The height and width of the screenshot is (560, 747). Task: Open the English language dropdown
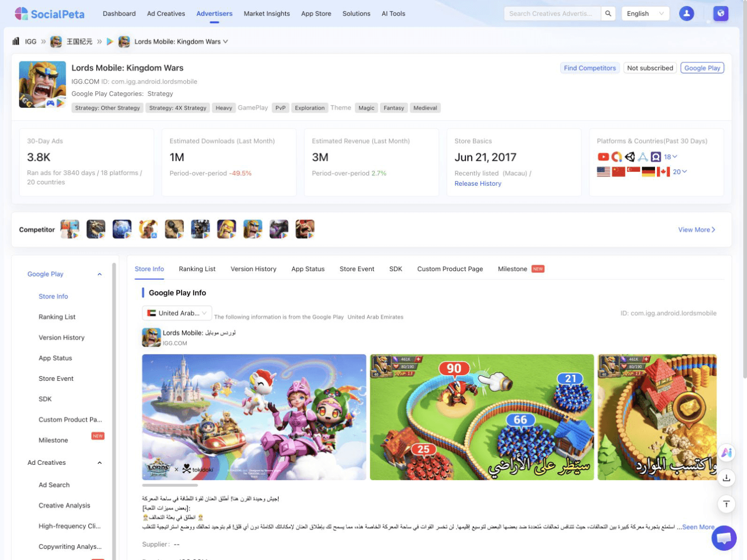coord(645,14)
